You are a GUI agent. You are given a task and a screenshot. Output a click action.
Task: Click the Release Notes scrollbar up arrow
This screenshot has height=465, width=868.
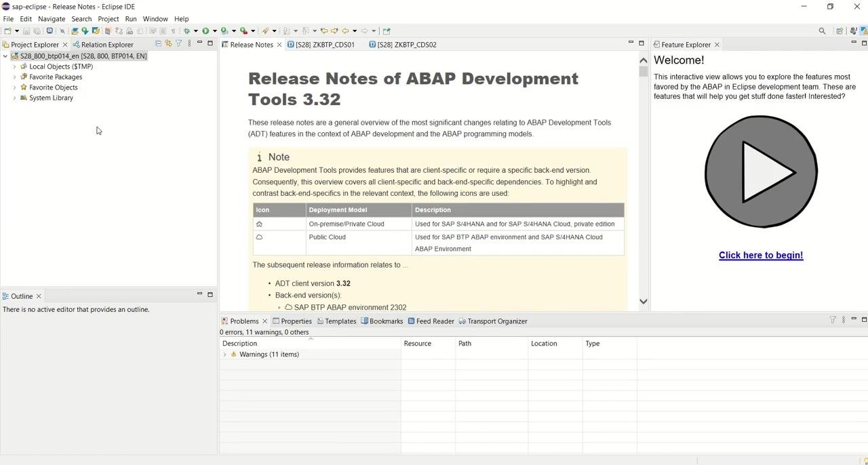pyautogui.click(x=644, y=60)
